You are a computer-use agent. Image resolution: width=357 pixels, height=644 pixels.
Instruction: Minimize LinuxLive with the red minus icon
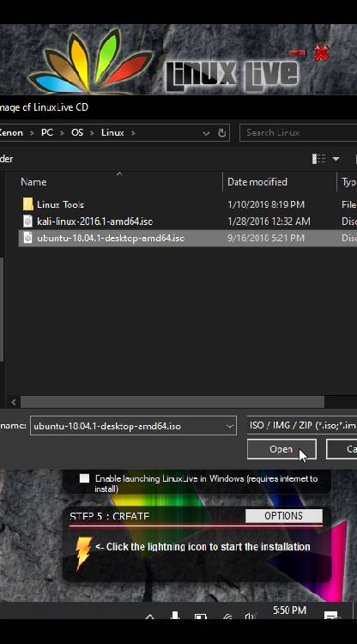(298, 53)
